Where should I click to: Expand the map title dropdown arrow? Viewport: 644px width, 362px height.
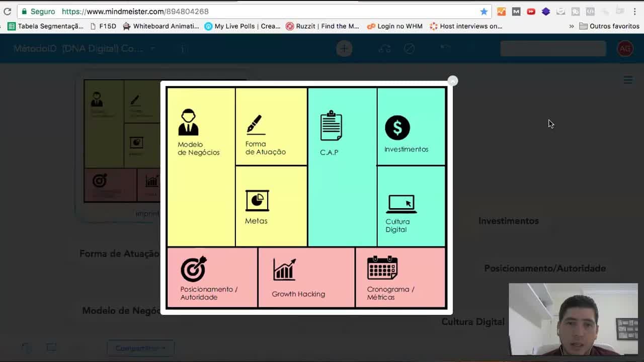tap(152, 49)
